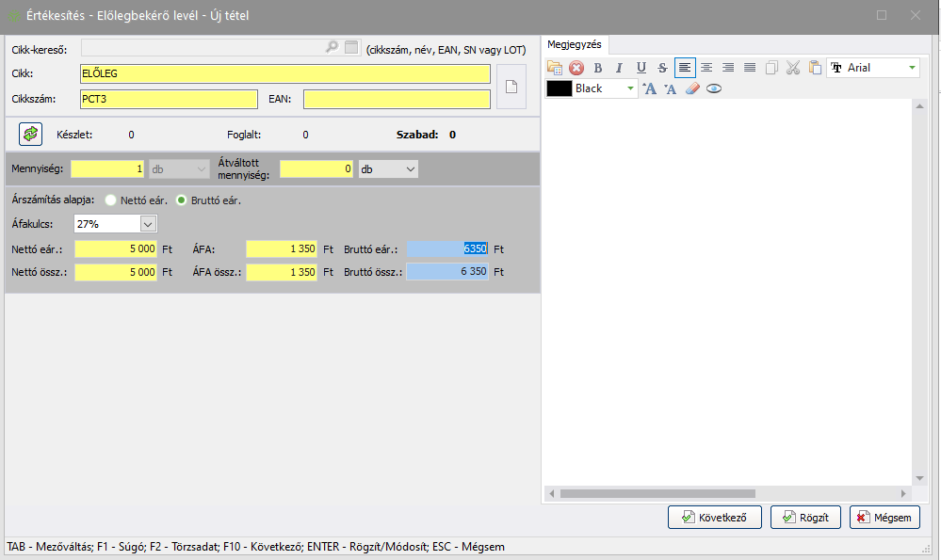Click the green refresh stock icon

[31, 135]
